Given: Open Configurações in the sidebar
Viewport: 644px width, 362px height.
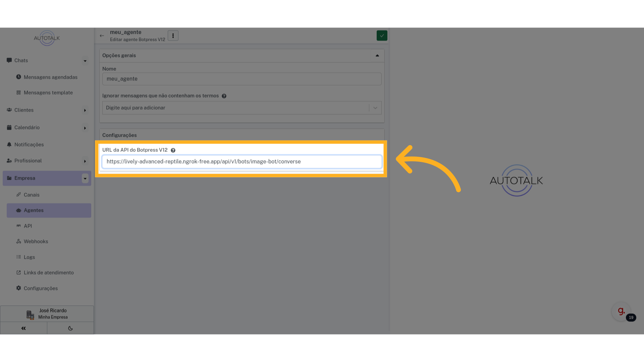Looking at the screenshot, I should click(x=41, y=288).
